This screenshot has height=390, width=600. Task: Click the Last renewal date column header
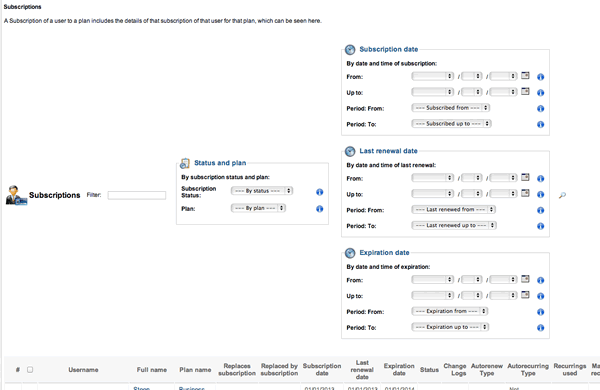[x=362, y=370]
